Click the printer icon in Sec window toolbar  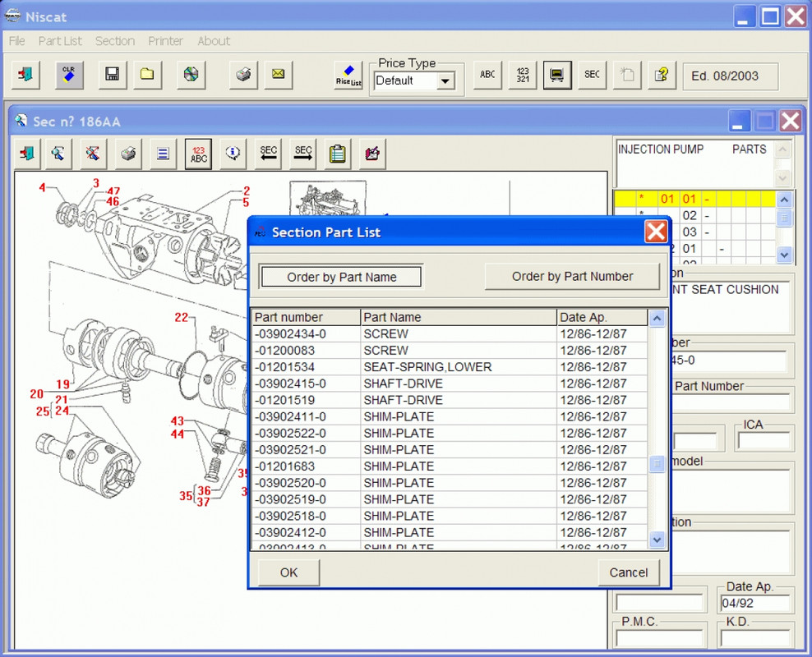tap(128, 154)
